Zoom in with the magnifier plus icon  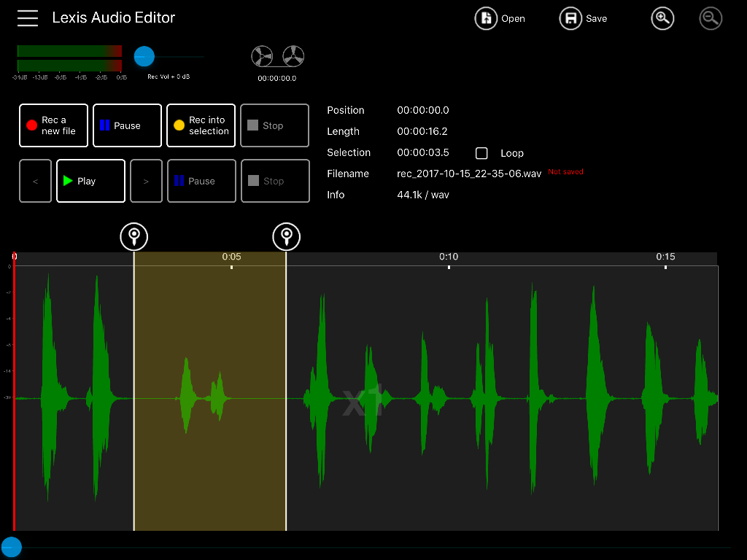pyautogui.click(x=662, y=18)
